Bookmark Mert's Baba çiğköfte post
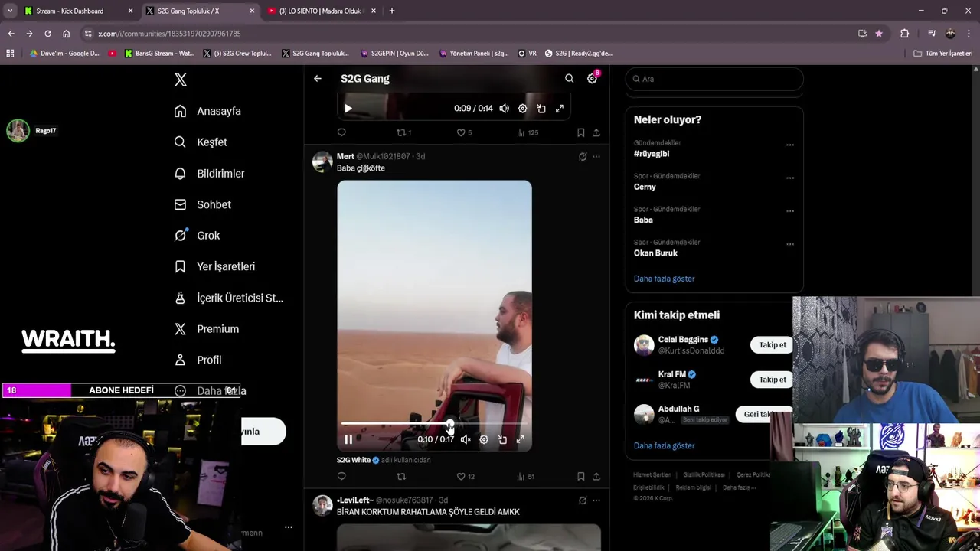 (x=580, y=476)
